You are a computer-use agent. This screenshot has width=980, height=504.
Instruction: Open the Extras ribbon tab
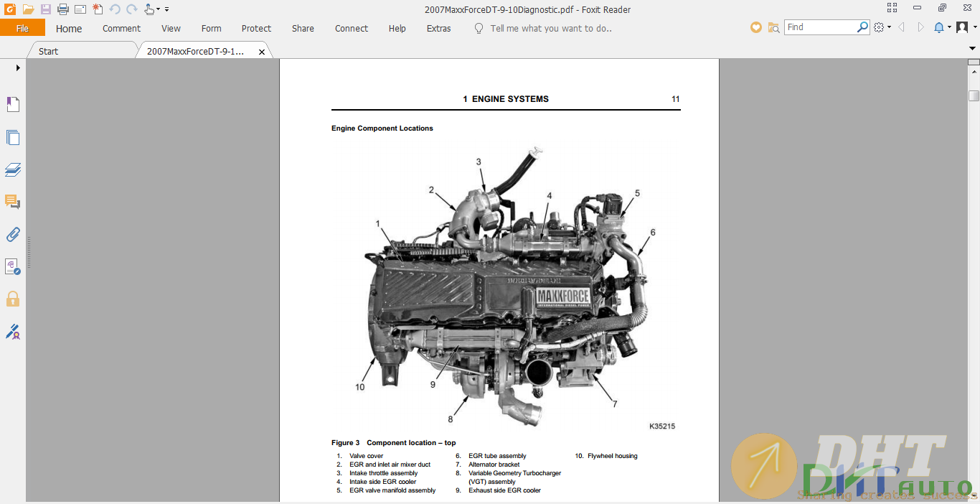point(438,29)
